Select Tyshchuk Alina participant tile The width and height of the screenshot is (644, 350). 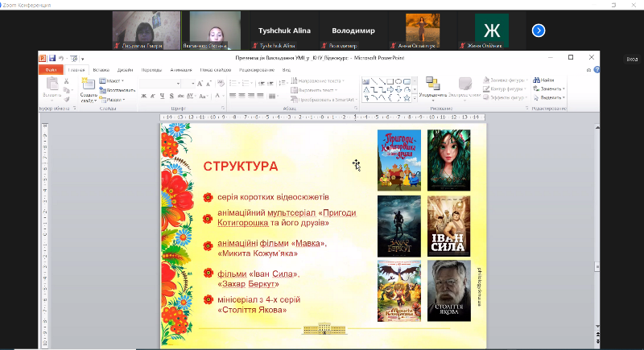click(284, 31)
